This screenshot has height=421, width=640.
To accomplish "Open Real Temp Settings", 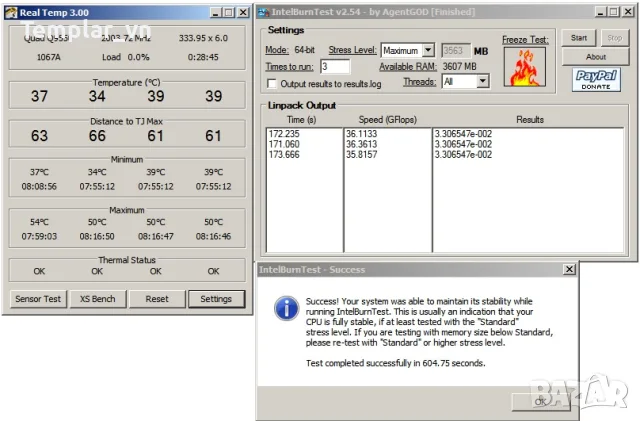I will [x=216, y=299].
